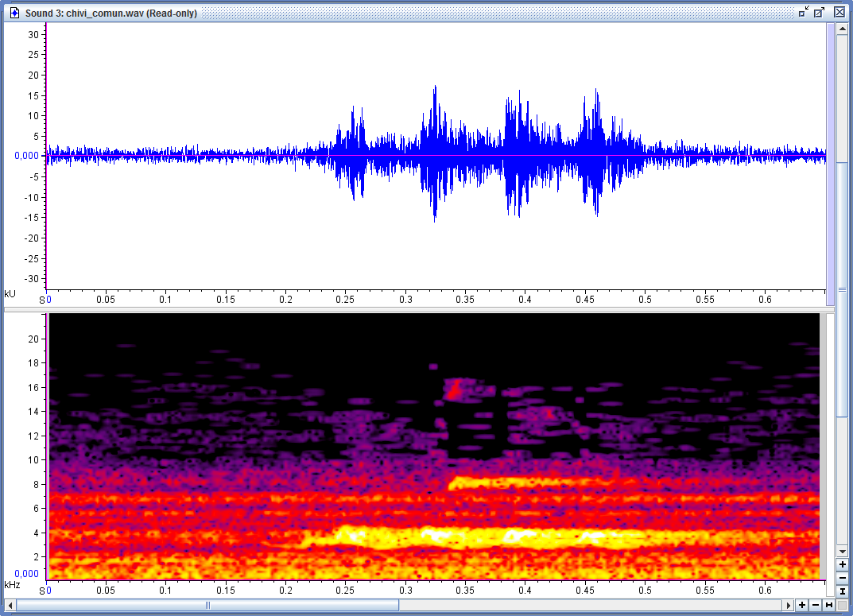Click the sound window icon in title bar
The height and width of the screenshot is (616, 853).
pyautogui.click(x=14, y=13)
